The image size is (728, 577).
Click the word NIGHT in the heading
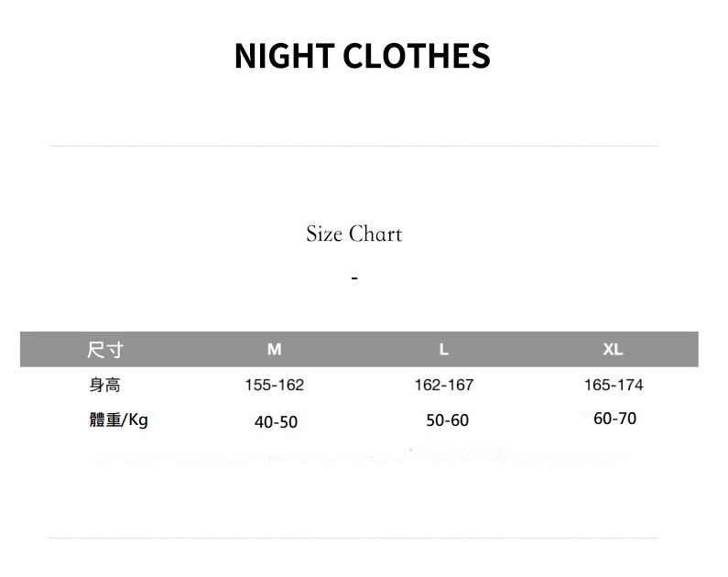(285, 57)
